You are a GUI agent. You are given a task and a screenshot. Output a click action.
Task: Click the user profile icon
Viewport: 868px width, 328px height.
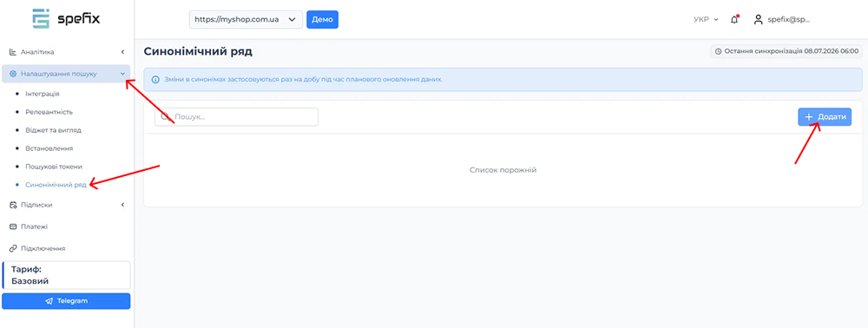(759, 19)
